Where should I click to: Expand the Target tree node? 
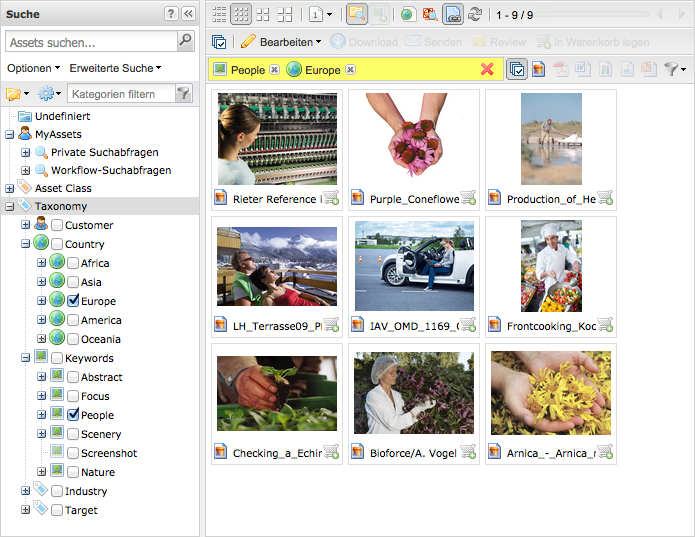25,510
